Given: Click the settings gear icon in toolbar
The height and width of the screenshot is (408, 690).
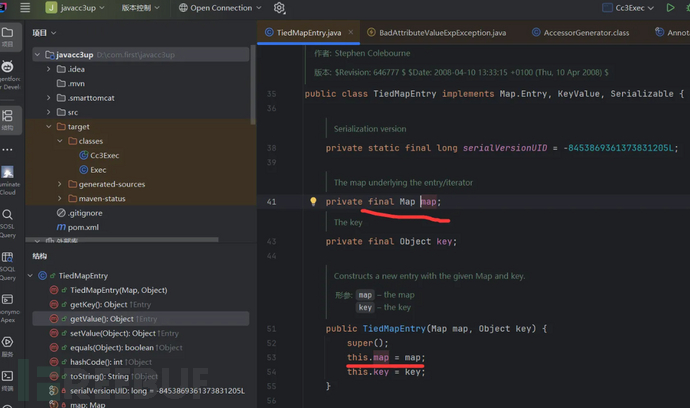Looking at the screenshot, I should [x=279, y=8].
